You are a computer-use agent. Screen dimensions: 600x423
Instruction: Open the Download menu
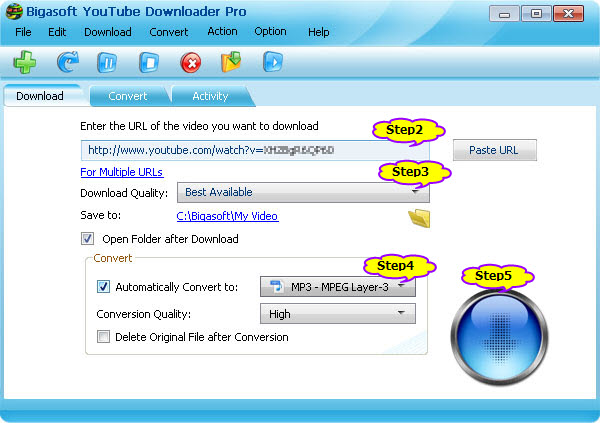pyautogui.click(x=108, y=32)
